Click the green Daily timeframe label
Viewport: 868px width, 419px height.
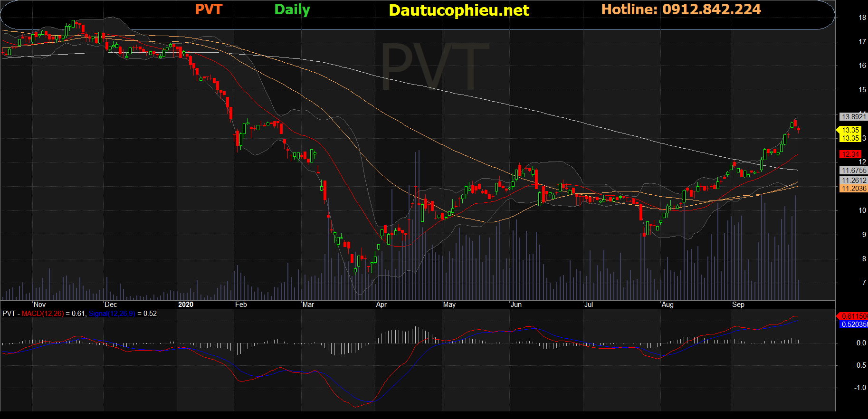(x=292, y=10)
